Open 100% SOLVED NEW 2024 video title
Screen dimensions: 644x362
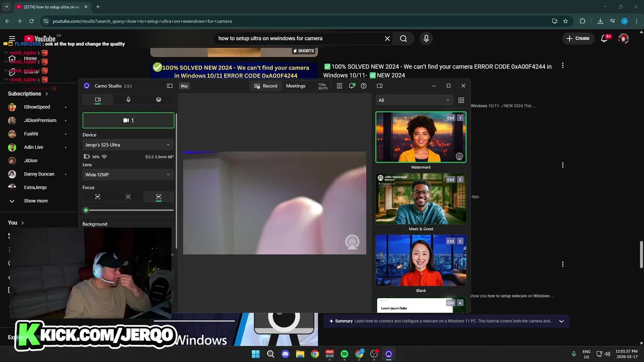click(x=437, y=71)
